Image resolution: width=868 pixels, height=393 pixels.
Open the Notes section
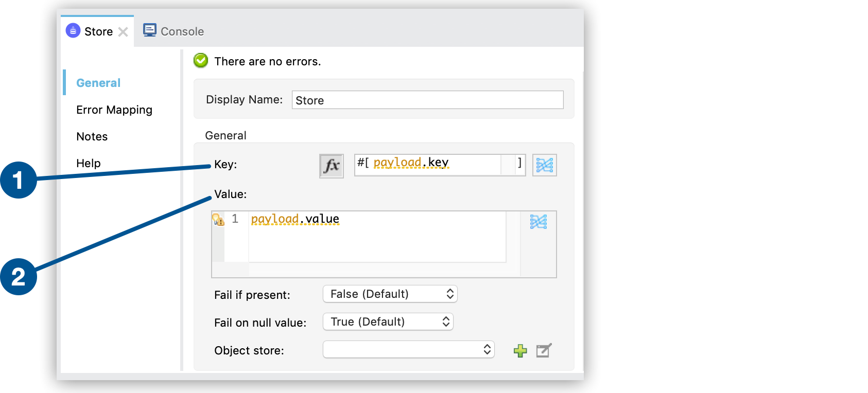point(92,136)
